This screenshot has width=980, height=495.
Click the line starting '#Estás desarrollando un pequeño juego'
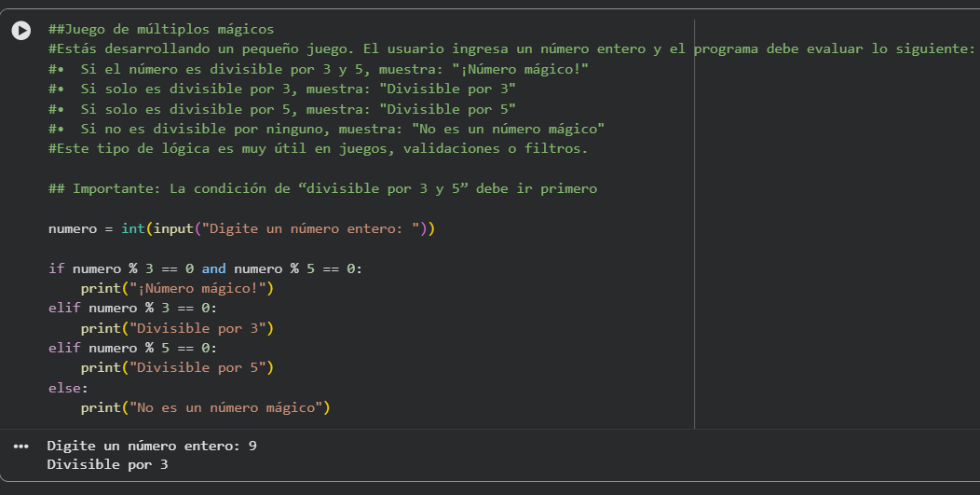click(511, 48)
